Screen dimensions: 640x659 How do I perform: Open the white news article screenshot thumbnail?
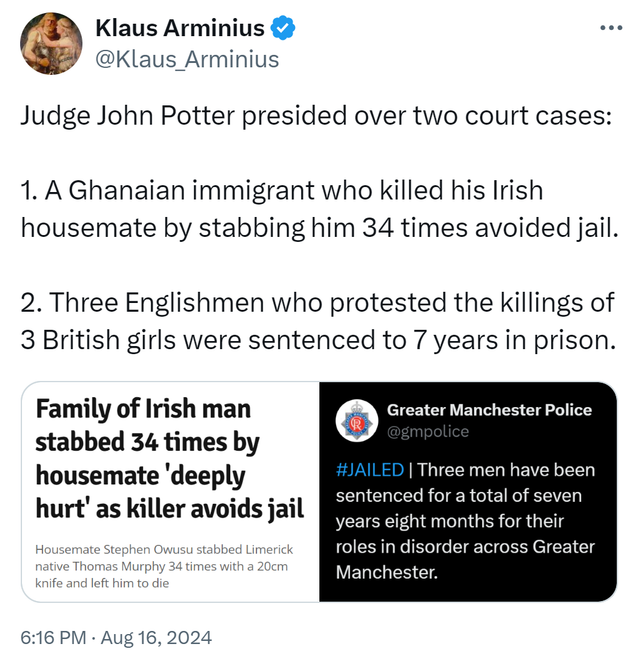[x=170, y=492]
